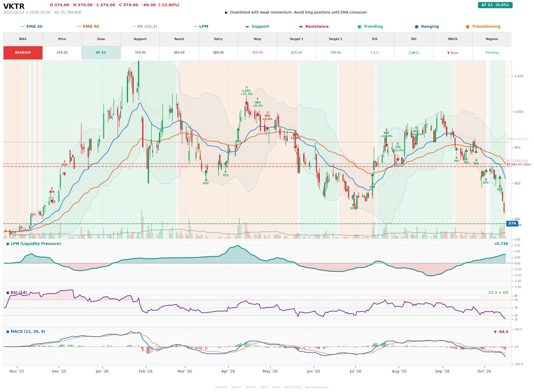Click the MACD reading -84.9
This screenshot has height=392, width=534.
coord(501,332)
